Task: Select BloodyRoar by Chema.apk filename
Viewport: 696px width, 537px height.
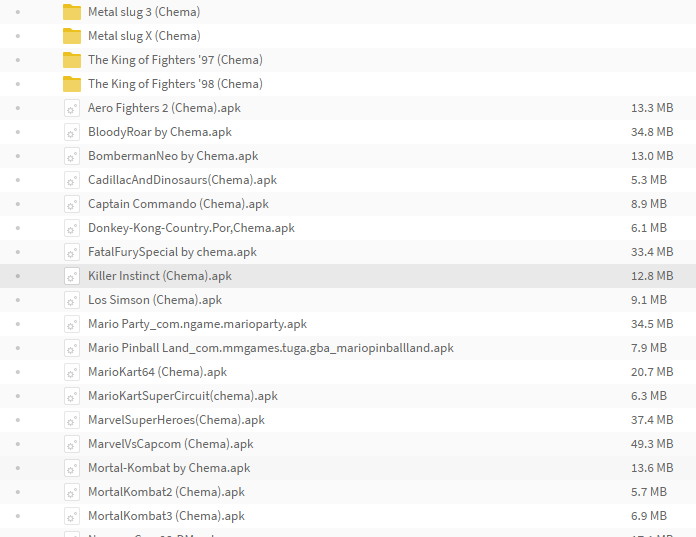Action: point(160,132)
